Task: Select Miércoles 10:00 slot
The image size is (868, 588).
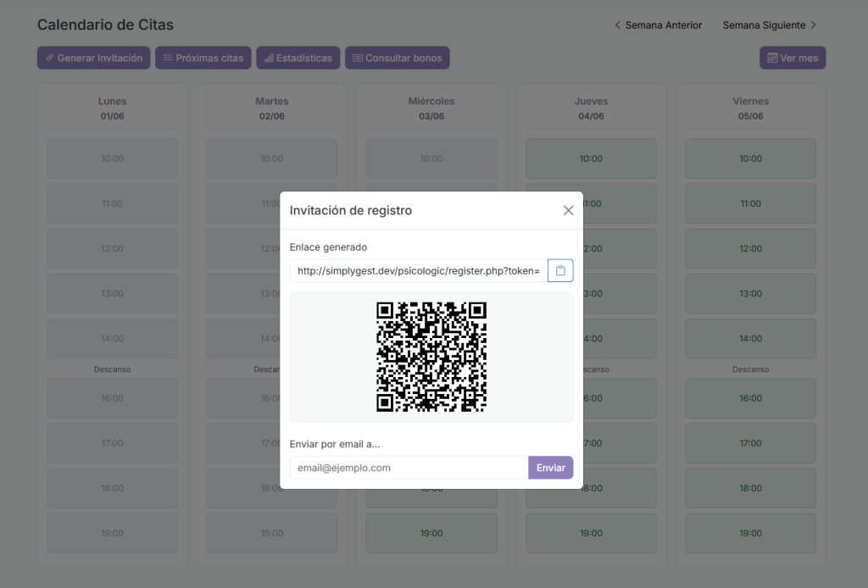Action: [431, 158]
